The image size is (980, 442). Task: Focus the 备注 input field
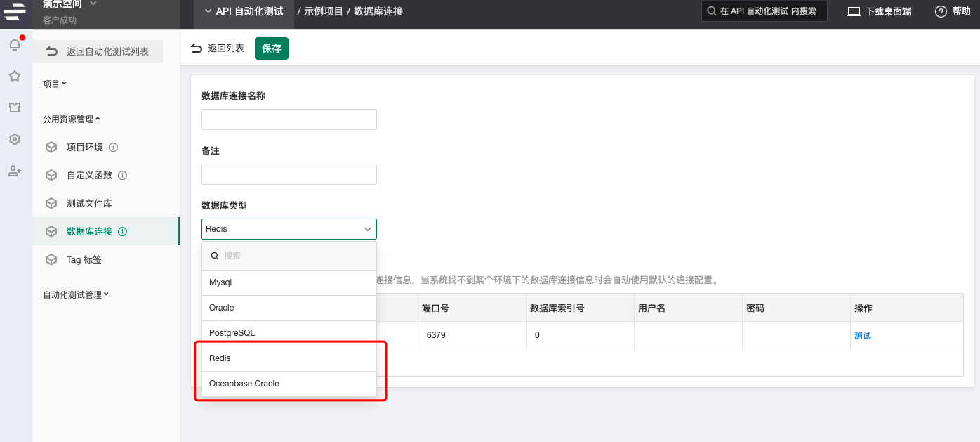tap(289, 174)
